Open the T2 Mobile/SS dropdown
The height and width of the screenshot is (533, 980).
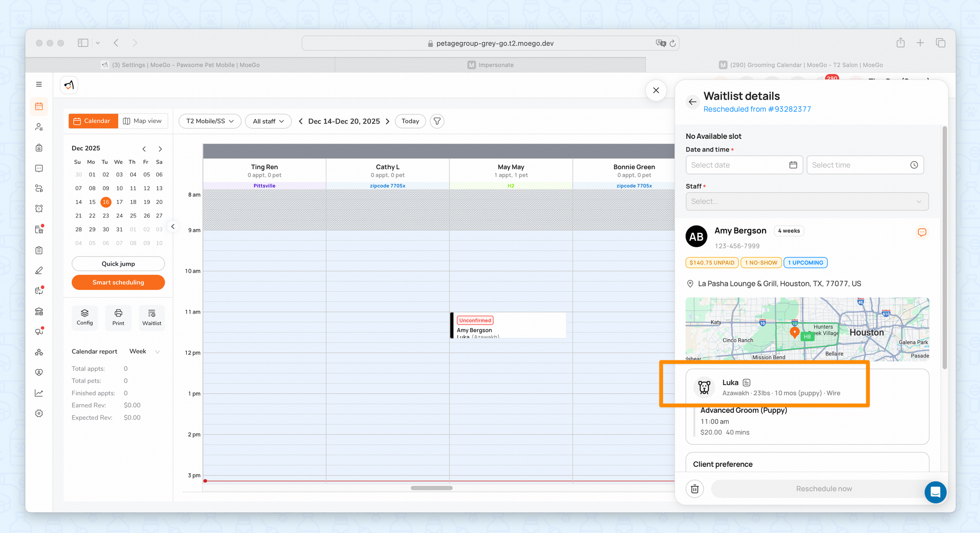point(210,121)
